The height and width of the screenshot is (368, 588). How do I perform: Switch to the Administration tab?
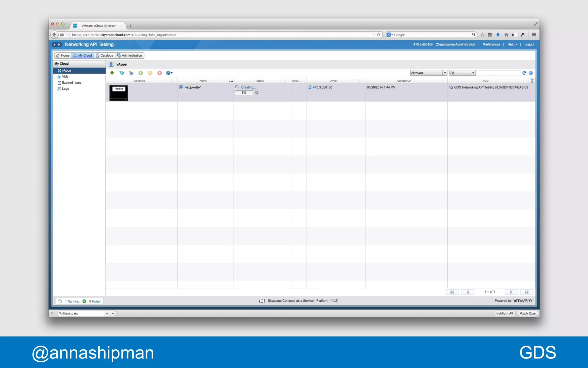129,55
